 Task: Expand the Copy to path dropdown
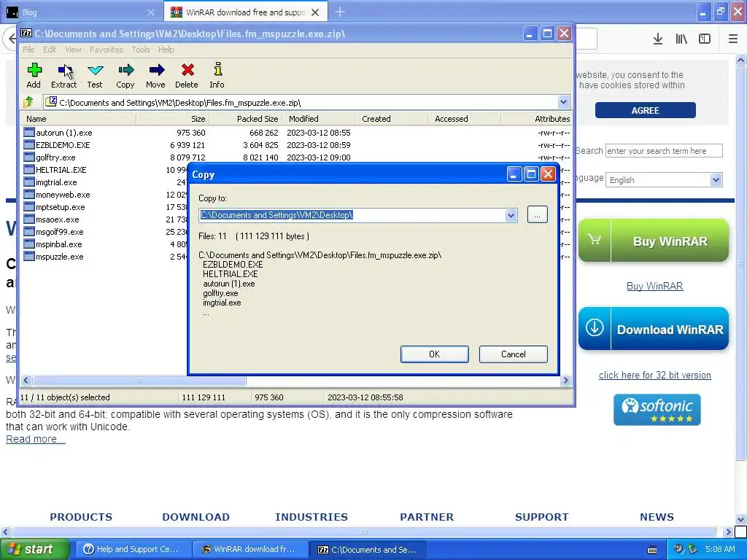[511, 215]
